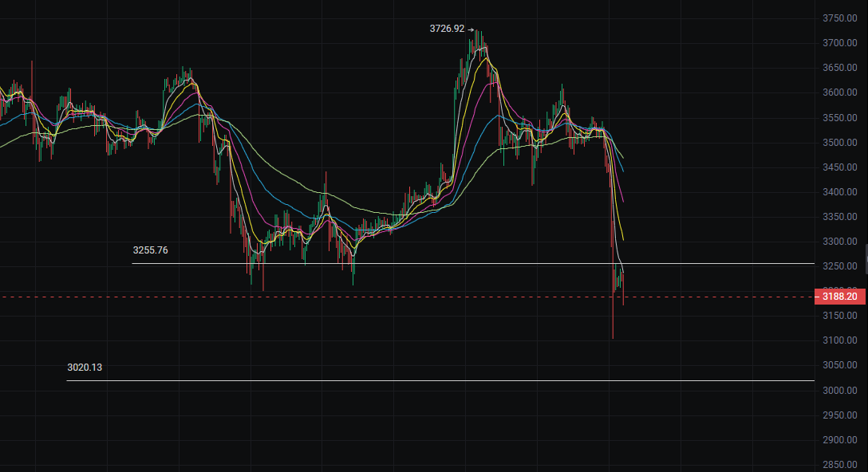Click the 3650.00 price axis label

pos(839,68)
